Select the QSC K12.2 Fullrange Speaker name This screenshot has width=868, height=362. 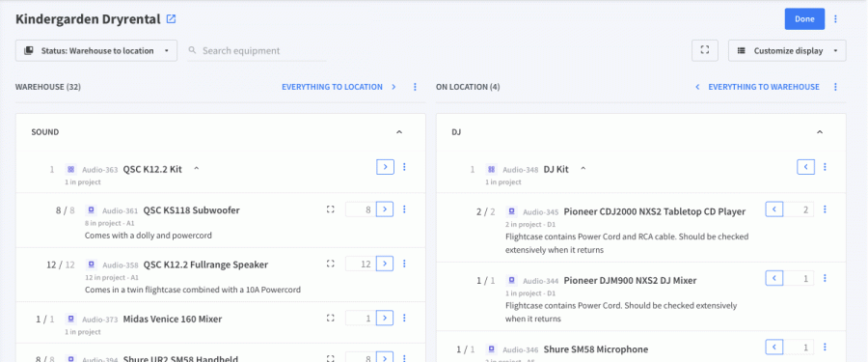(205, 265)
